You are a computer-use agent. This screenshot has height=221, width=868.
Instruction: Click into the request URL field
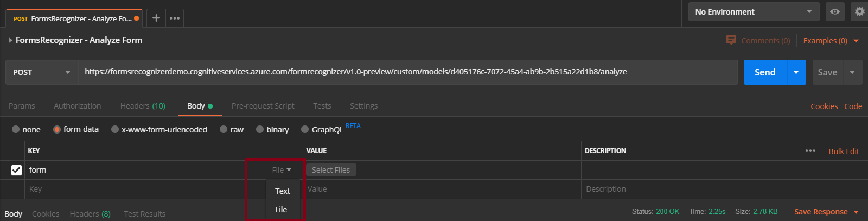(x=408, y=72)
